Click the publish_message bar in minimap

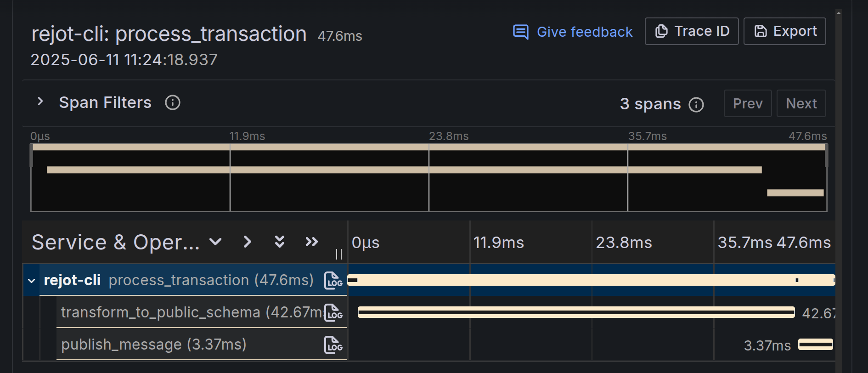795,193
